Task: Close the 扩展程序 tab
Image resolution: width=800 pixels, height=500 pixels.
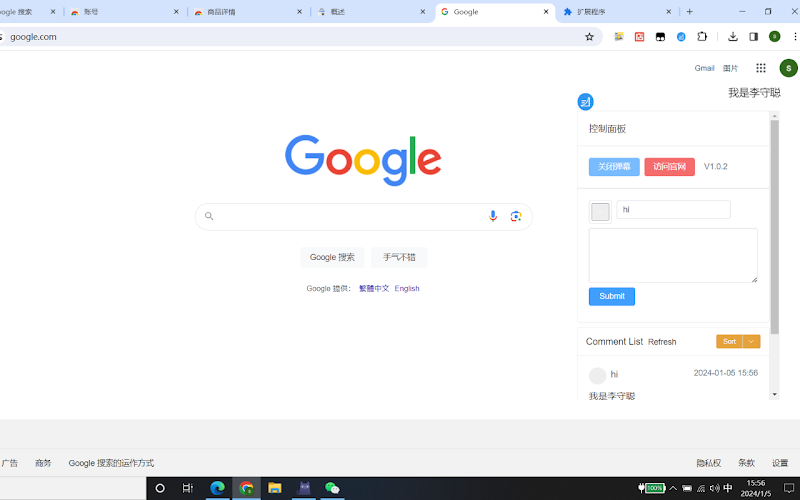Action: [669, 12]
